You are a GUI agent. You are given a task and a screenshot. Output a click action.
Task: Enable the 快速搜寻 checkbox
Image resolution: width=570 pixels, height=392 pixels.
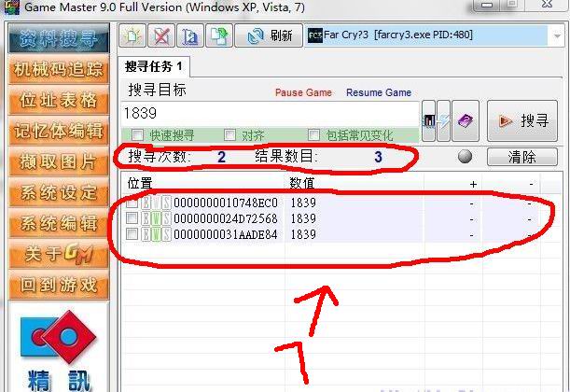coord(137,135)
